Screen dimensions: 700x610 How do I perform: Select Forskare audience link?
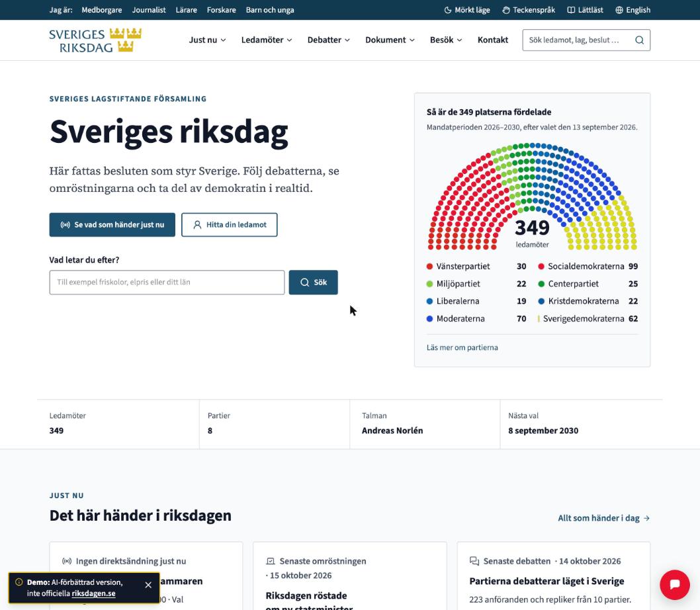tap(222, 10)
